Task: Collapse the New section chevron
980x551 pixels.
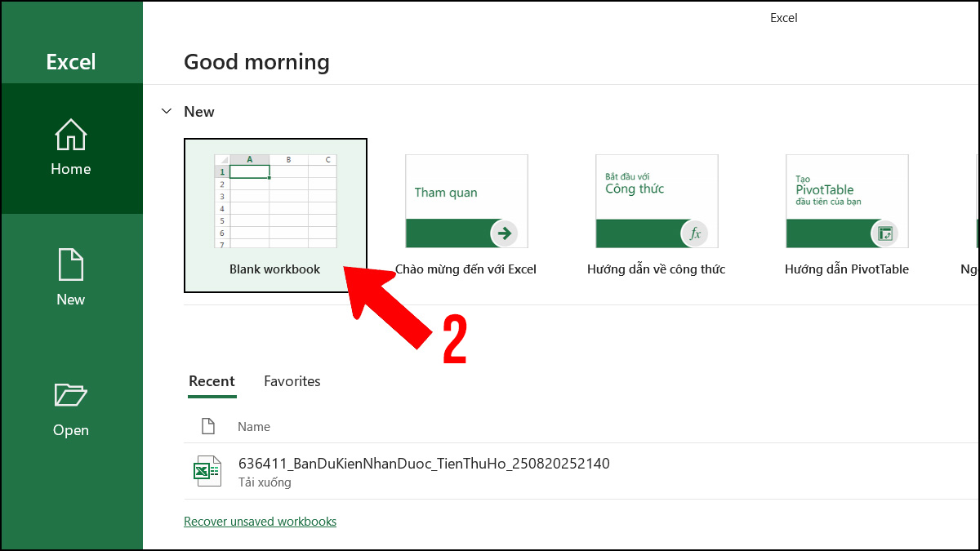Action: click(167, 111)
